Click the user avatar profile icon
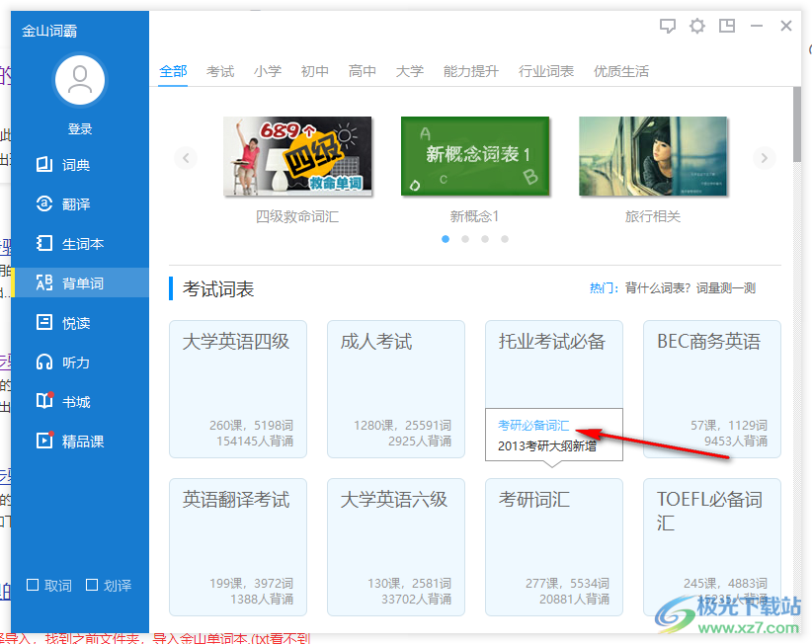 coord(80,80)
